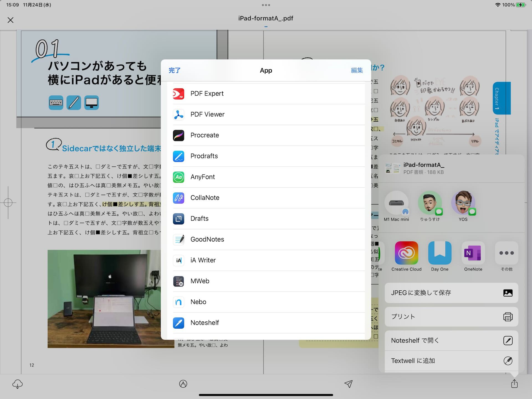532x399 pixels.
Task: Click the share icon bottom toolbar
Action: [514, 383]
